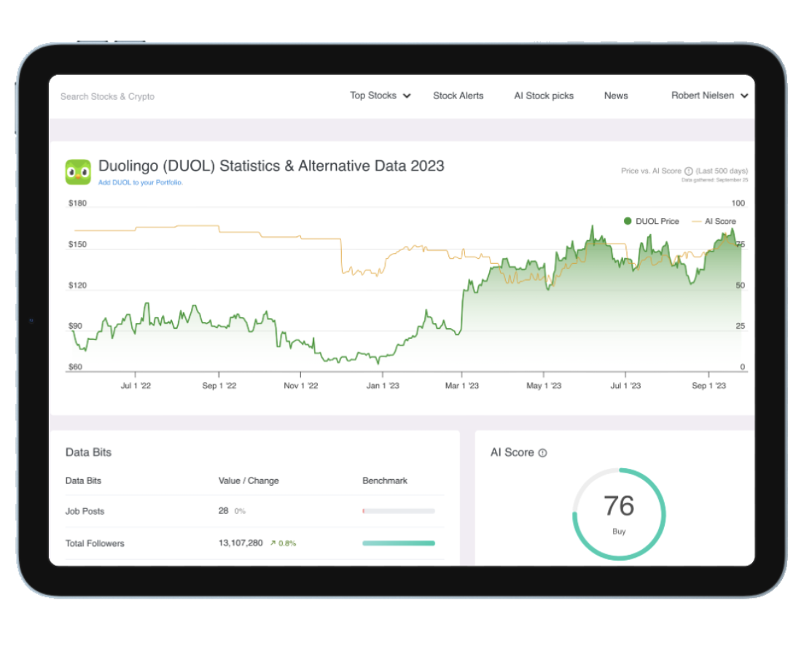Viewport: 812px width, 646px height.
Task: Click the Duolingo owl logo icon
Action: 77,171
